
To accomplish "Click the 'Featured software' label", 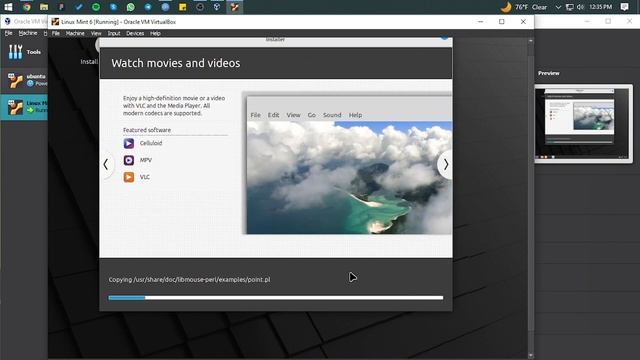I will 147,130.
